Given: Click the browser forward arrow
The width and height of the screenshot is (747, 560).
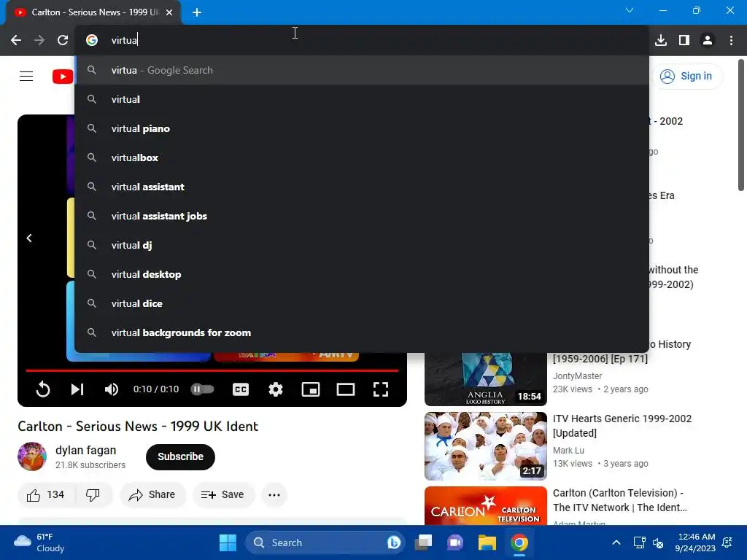Looking at the screenshot, I should (x=39, y=40).
